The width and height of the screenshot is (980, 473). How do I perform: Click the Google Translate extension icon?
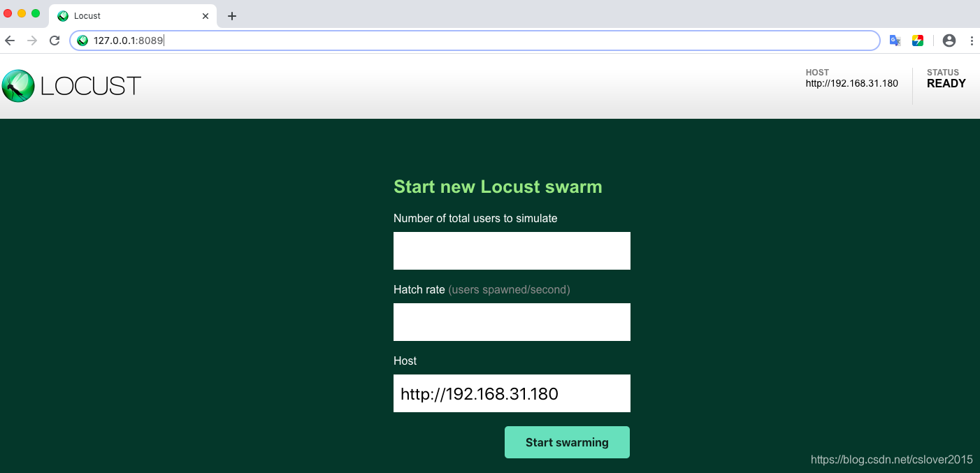[895, 41]
